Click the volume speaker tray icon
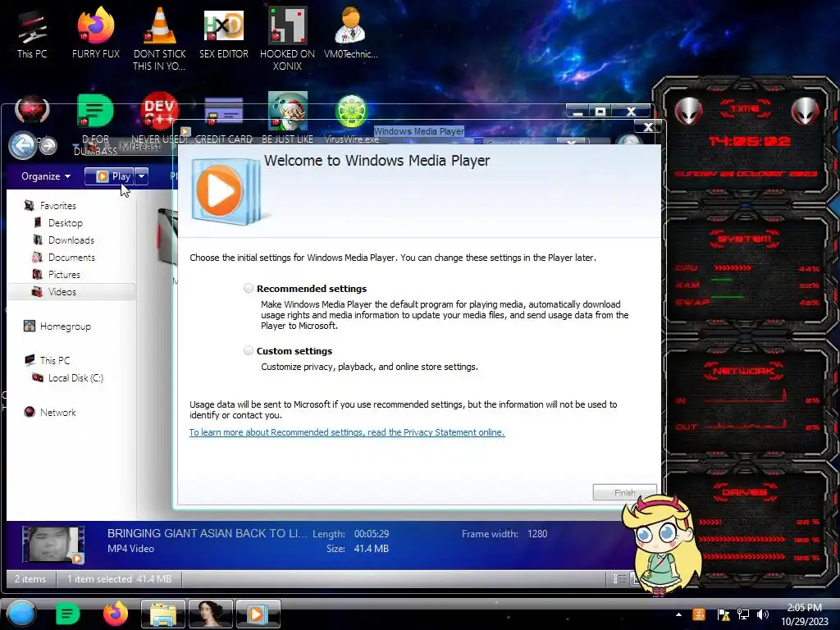Image resolution: width=840 pixels, height=630 pixels. point(762,614)
